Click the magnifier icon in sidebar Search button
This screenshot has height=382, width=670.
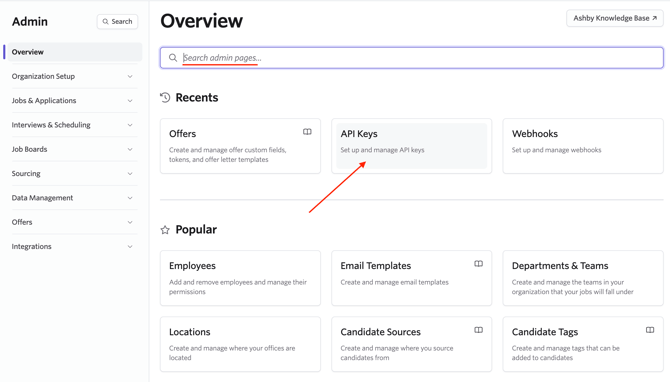106,21
